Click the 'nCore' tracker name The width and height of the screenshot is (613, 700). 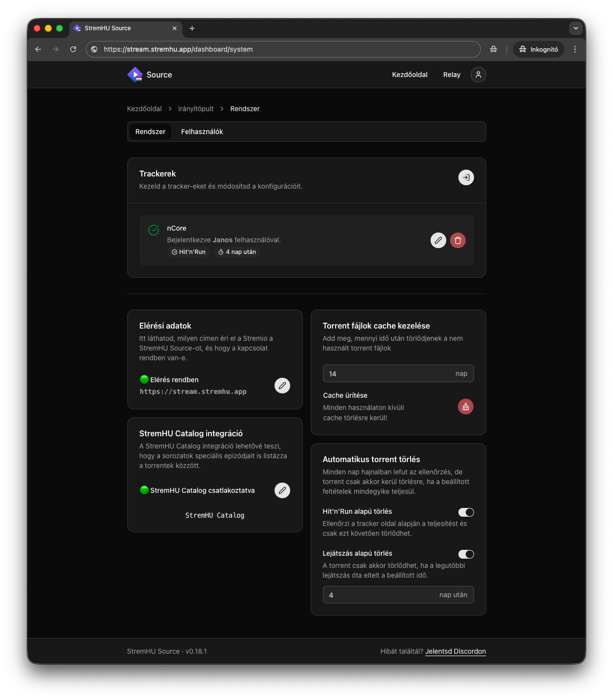coord(177,228)
